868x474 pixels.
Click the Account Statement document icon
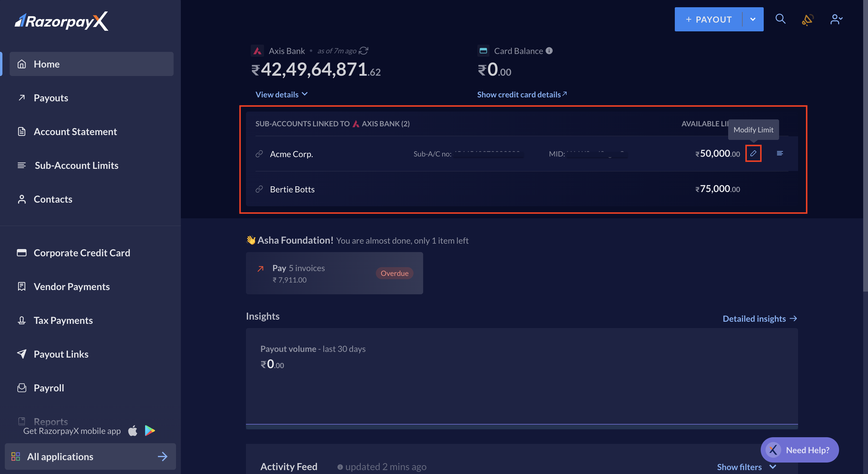(x=22, y=131)
